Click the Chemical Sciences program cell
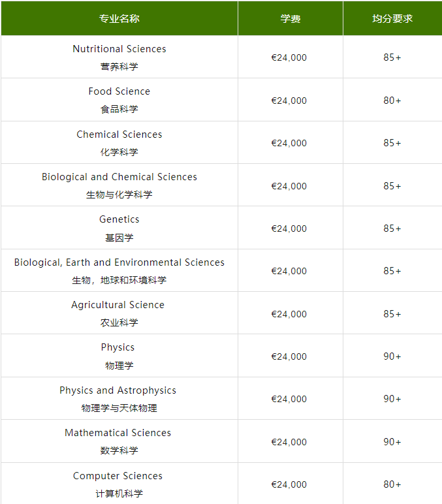The width and height of the screenshot is (442, 504). click(x=119, y=142)
